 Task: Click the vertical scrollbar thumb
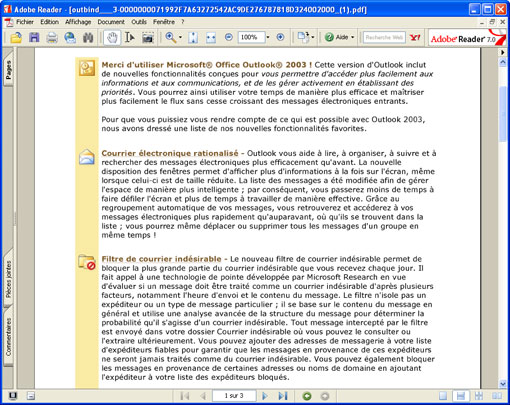tap(503, 113)
